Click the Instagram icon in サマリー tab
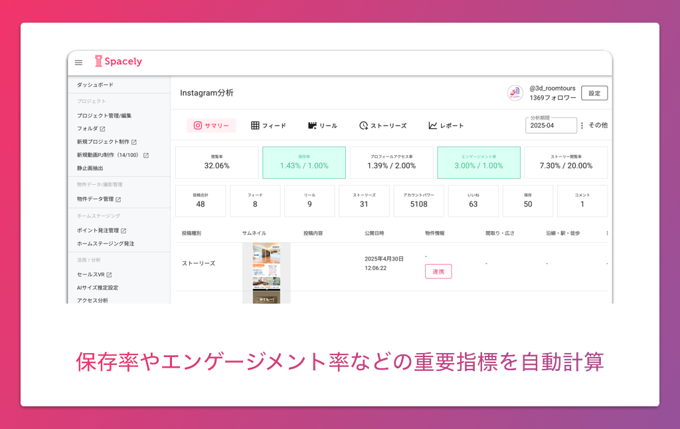The image size is (680, 429). click(x=198, y=126)
